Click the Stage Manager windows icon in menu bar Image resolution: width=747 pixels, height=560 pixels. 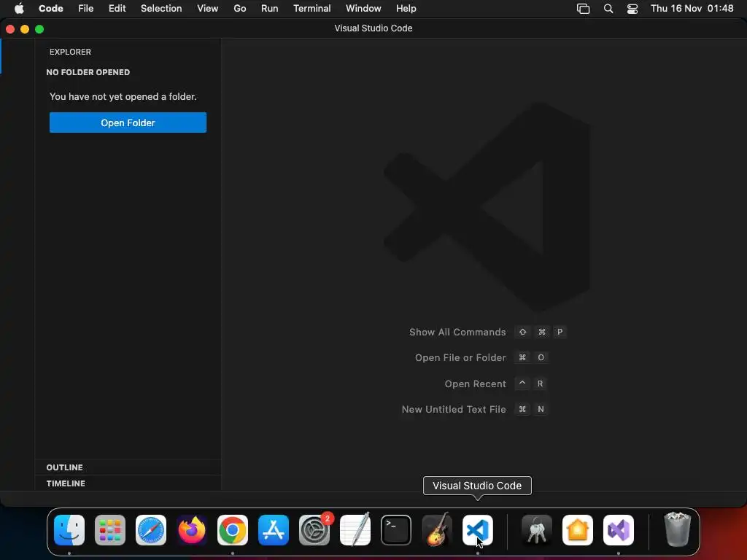click(583, 9)
